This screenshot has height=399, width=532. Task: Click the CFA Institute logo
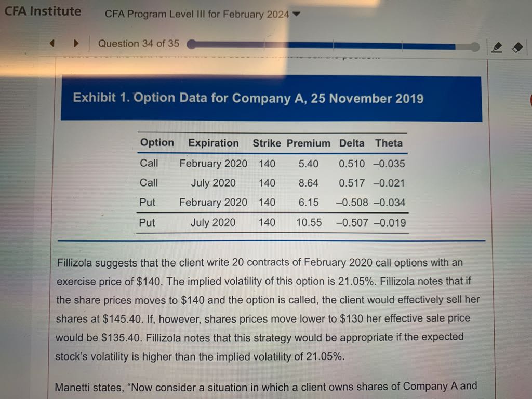coord(43,11)
